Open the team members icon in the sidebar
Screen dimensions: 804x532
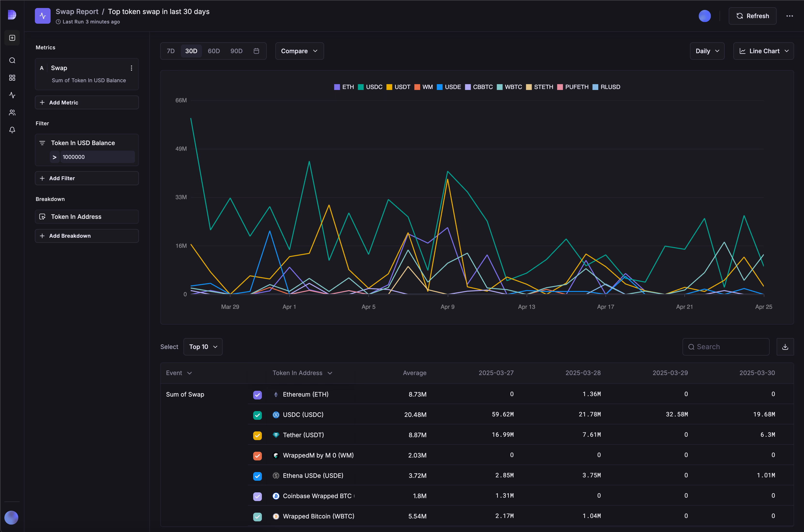coord(12,113)
